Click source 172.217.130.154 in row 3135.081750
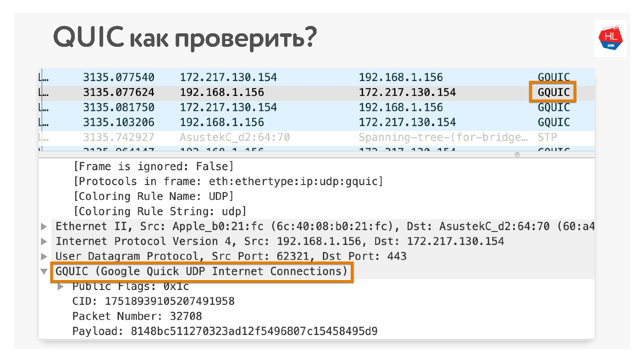 coord(228,108)
